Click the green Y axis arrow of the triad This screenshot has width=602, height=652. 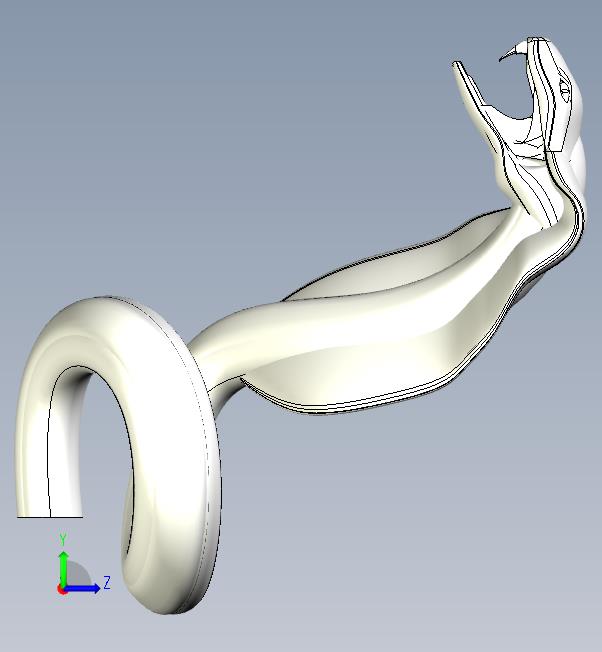(x=64, y=569)
